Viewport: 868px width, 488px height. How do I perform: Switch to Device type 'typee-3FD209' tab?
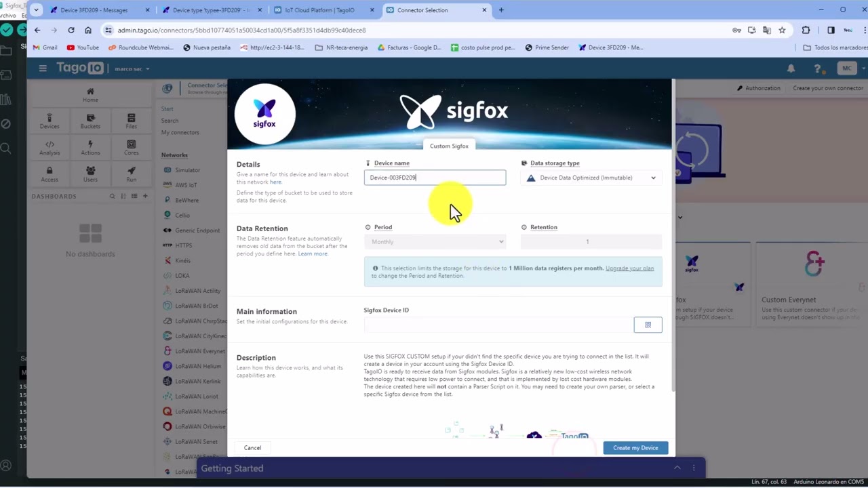coord(212,10)
